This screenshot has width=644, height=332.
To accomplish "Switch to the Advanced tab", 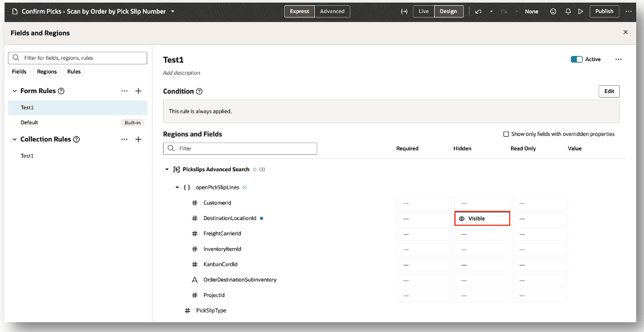I will pyautogui.click(x=332, y=11).
